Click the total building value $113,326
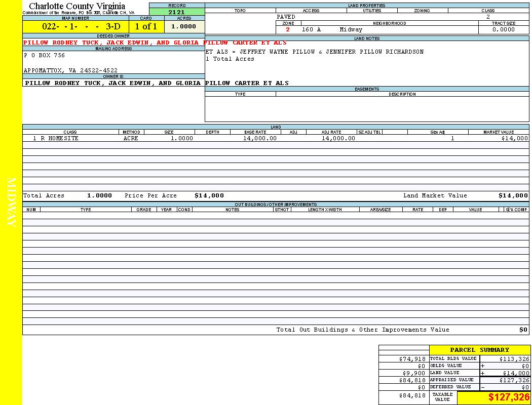Viewport: 532px width, 405px height. (x=514, y=358)
